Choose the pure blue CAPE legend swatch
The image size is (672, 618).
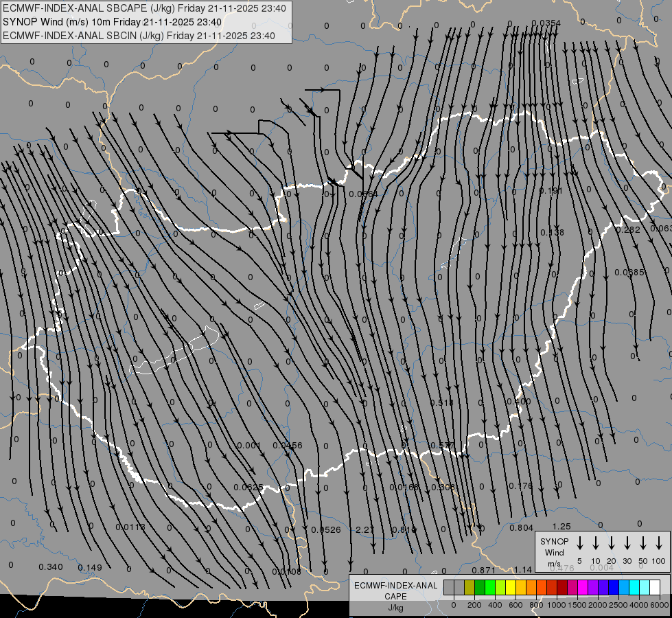[613, 587]
